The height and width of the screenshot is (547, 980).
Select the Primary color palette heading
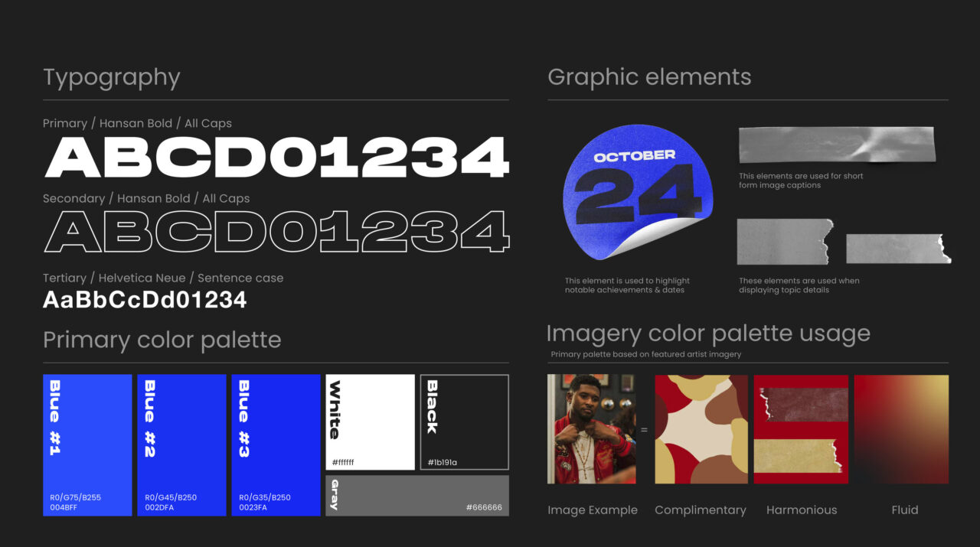[x=162, y=340]
